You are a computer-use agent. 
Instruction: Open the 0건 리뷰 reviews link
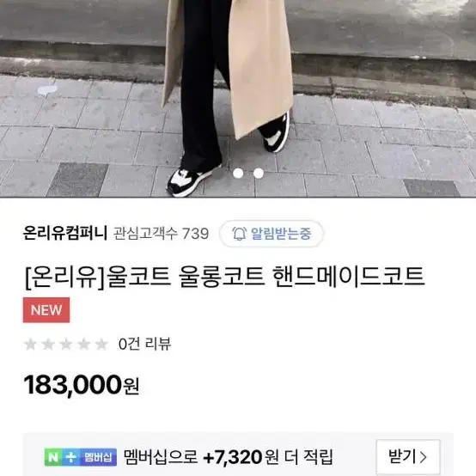click(x=145, y=344)
